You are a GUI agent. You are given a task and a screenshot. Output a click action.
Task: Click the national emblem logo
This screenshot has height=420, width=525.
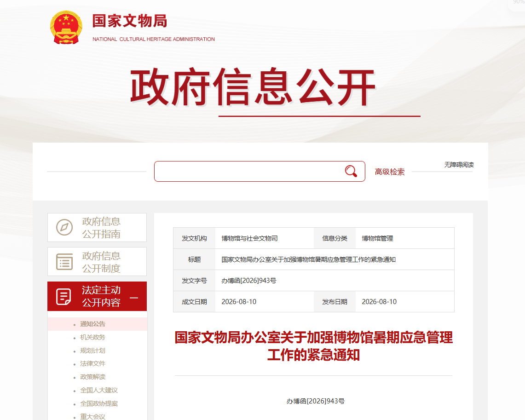tap(66, 27)
